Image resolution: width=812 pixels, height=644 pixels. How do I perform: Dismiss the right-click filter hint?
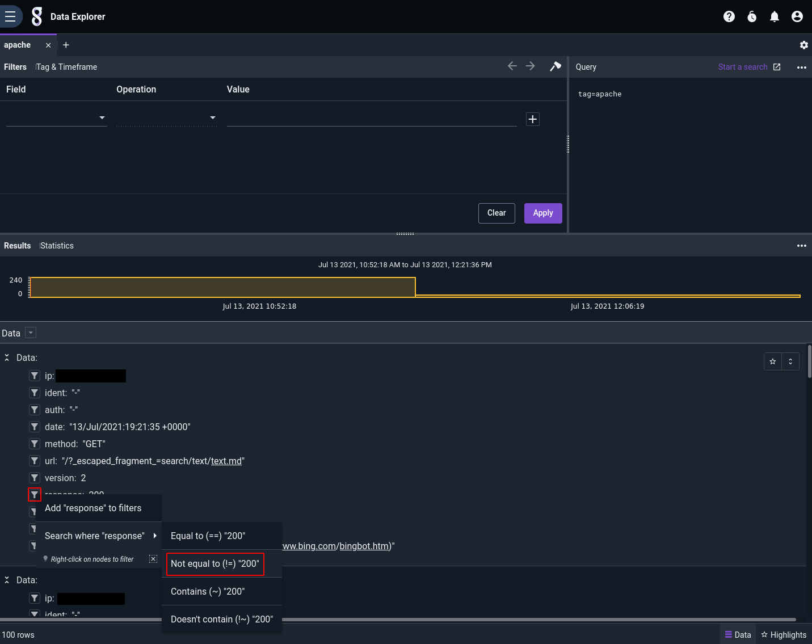153,559
